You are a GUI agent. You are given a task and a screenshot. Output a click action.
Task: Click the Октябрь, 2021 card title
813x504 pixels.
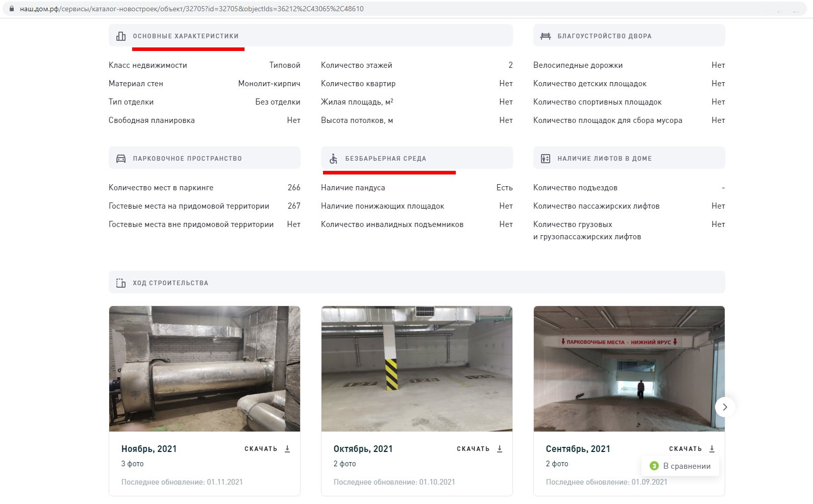(x=363, y=449)
